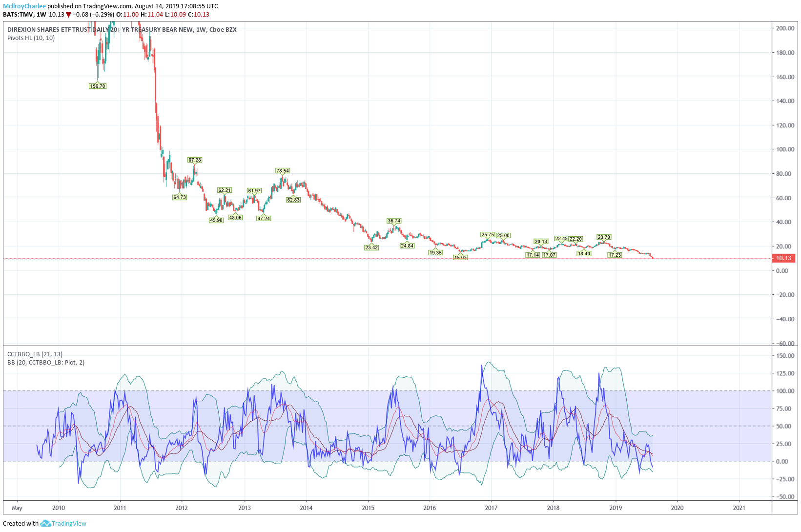Screen dimensions: 801x532
Task: Click the 17.07 pivot low label
Action: tap(549, 255)
